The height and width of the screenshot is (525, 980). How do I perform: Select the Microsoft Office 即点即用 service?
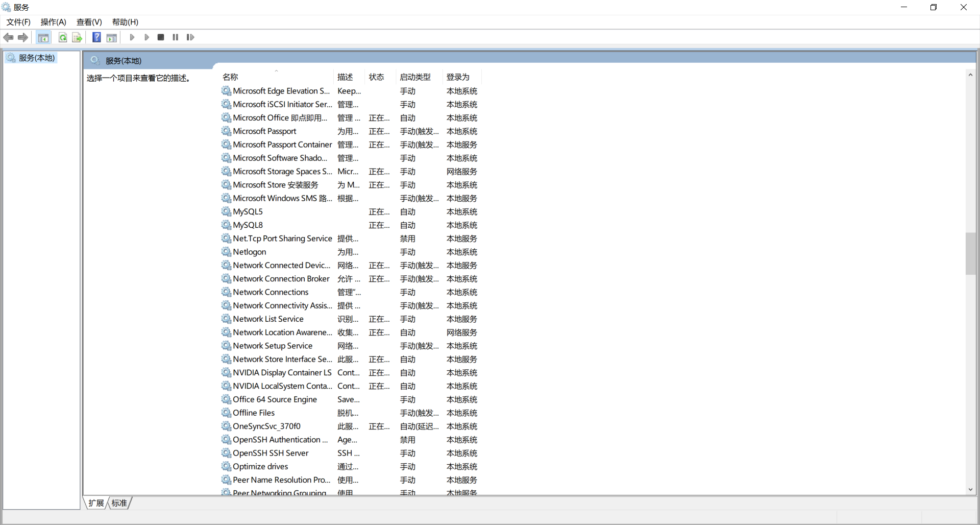[280, 118]
